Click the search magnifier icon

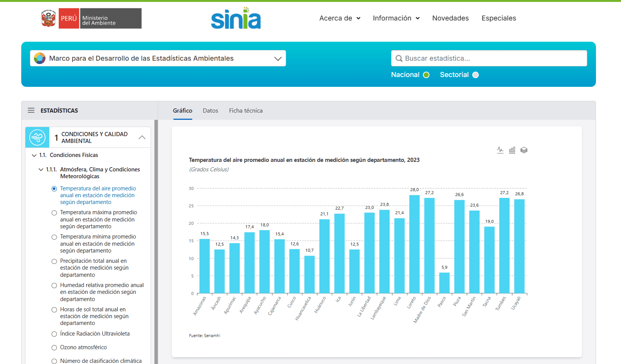click(x=399, y=58)
